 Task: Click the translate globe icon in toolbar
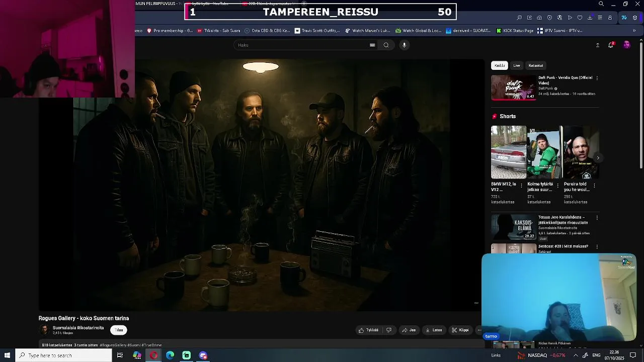pyautogui.click(x=559, y=18)
